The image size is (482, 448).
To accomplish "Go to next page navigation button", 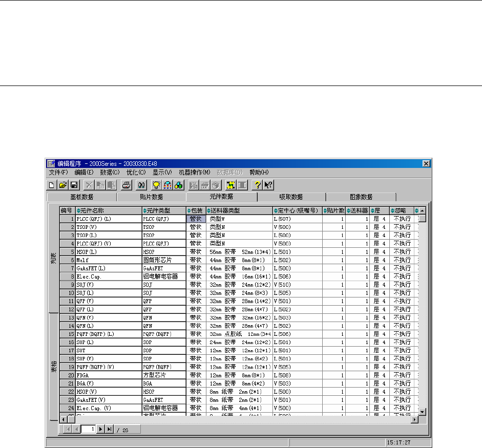I will [x=100, y=429].
